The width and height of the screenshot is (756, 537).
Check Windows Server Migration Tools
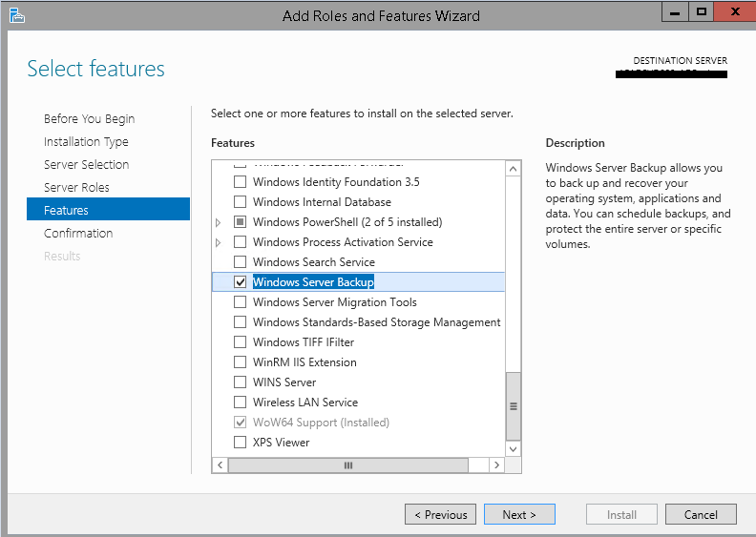click(240, 302)
